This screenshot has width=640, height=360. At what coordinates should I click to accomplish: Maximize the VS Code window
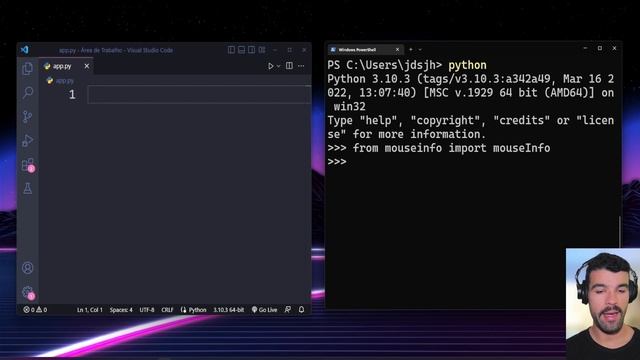pos(289,50)
